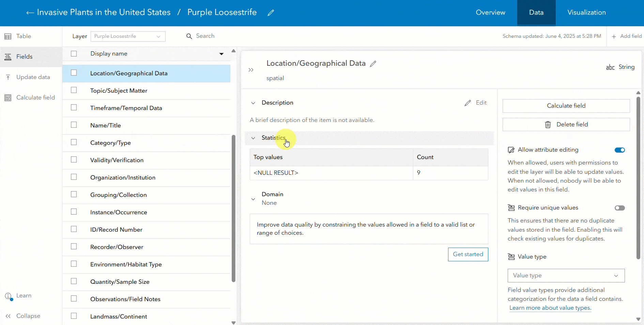Click the fields list vertical scrollbar
This screenshot has height=325, width=644.
[x=233, y=208]
